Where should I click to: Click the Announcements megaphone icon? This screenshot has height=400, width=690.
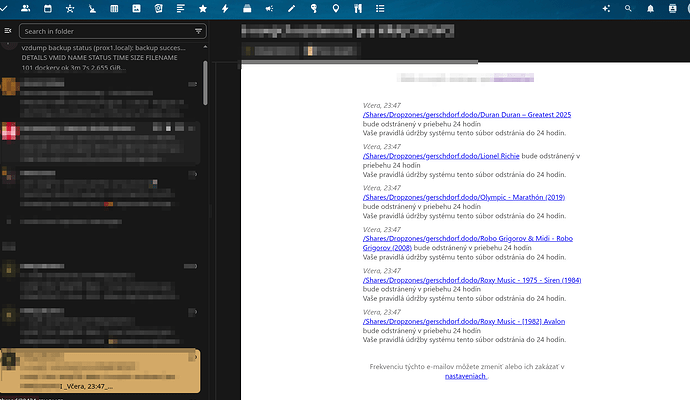click(x=268, y=8)
